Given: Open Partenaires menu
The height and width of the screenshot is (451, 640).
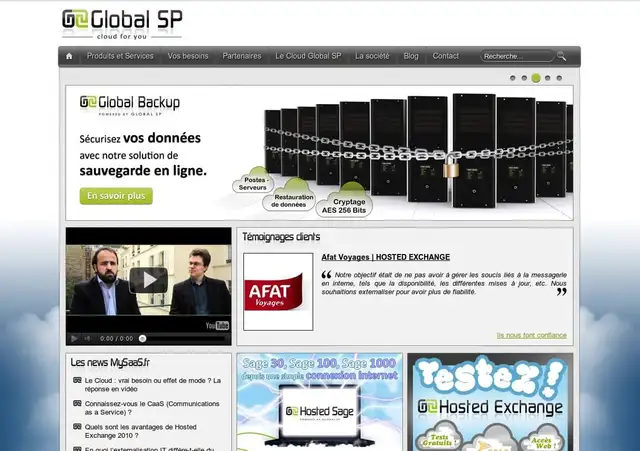Looking at the screenshot, I should coord(242,56).
